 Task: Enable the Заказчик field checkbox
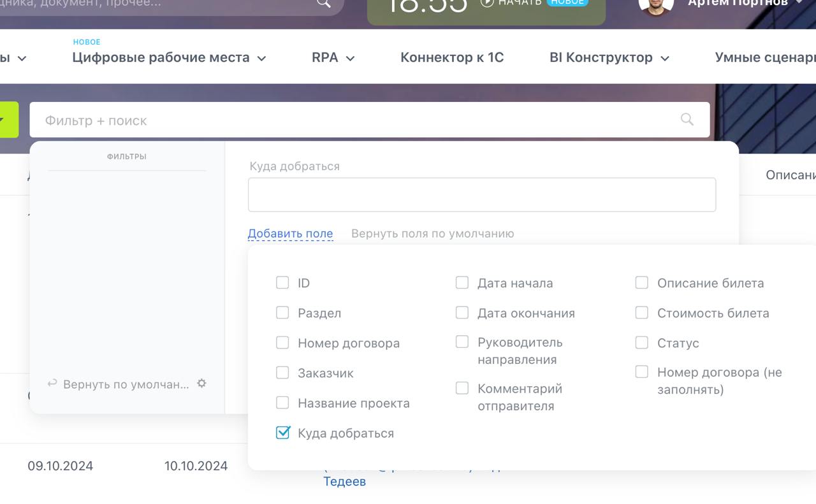click(x=282, y=373)
